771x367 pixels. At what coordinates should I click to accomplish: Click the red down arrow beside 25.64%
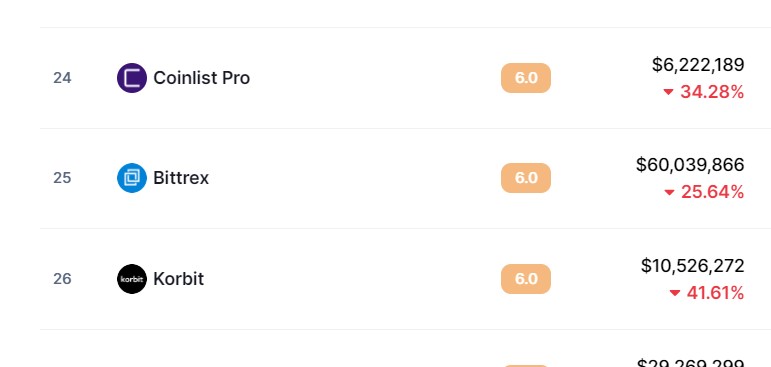(x=669, y=192)
